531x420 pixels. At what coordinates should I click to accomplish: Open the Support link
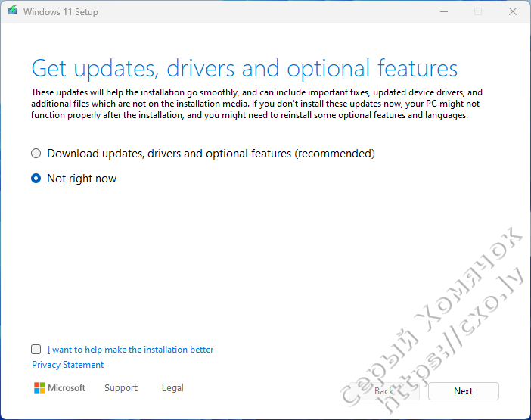(121, 388)
